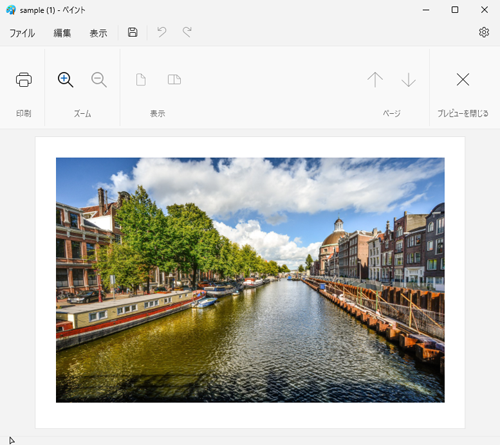Select the two-page view icon
The height and width of the screenshot is (445, 500).
click(x=174, y=80)
